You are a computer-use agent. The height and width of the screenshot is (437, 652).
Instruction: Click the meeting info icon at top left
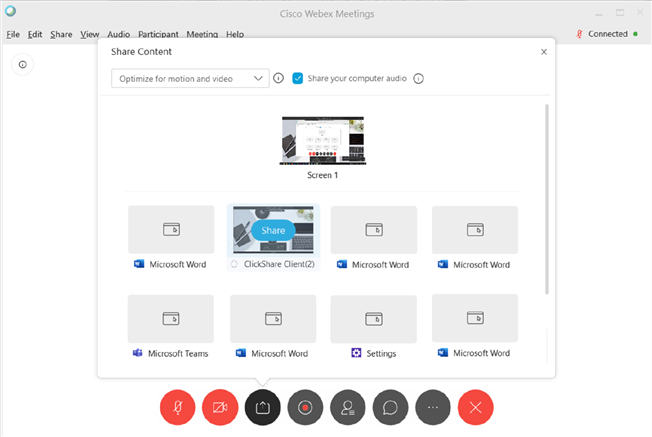[x=23, y=65]
